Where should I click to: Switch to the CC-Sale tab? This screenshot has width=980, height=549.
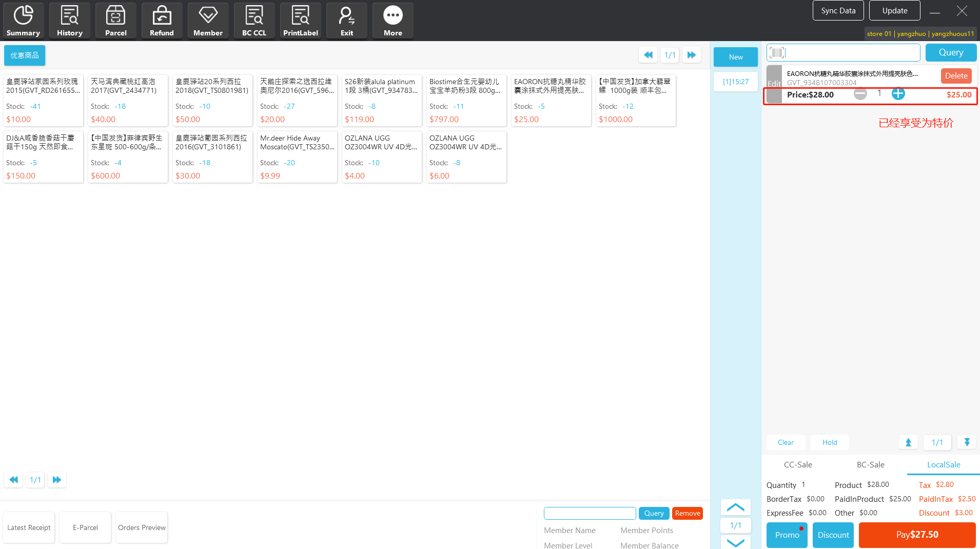click(798, 465)
